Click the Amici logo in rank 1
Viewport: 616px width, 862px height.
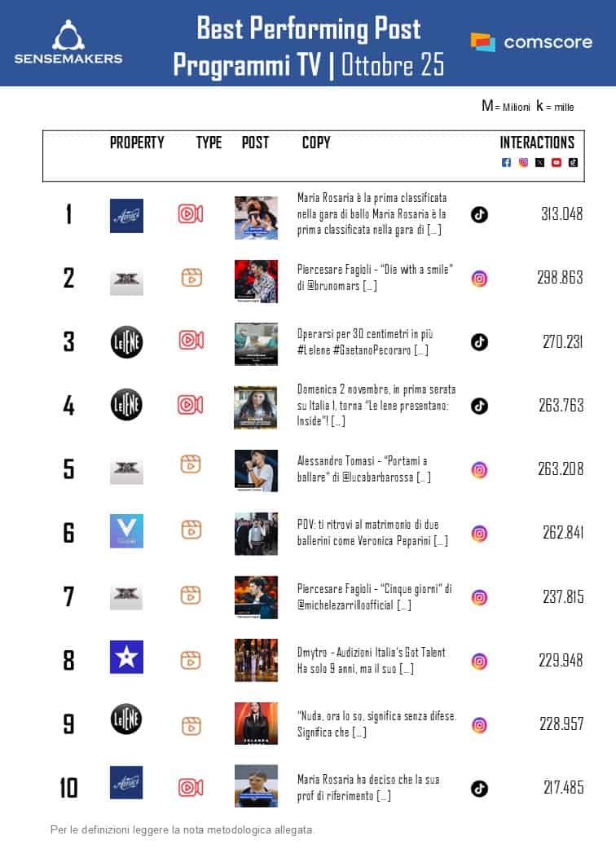click(126, 216)
